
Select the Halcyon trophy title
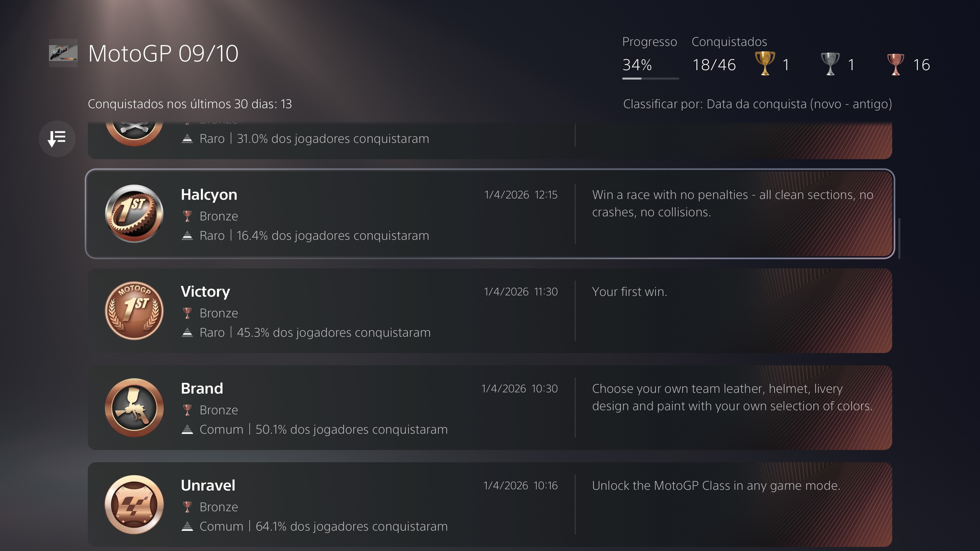[x=209, y=195]
